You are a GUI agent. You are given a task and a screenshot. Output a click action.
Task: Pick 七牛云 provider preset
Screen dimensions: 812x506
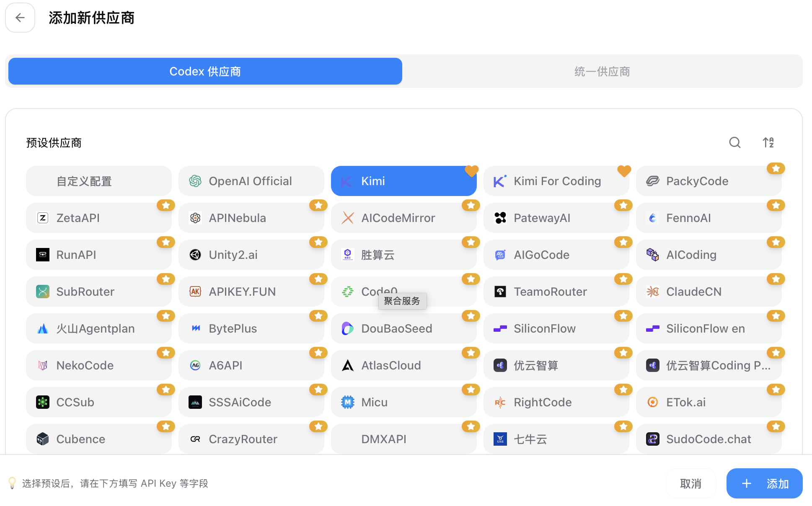click(x=556, y=439)
